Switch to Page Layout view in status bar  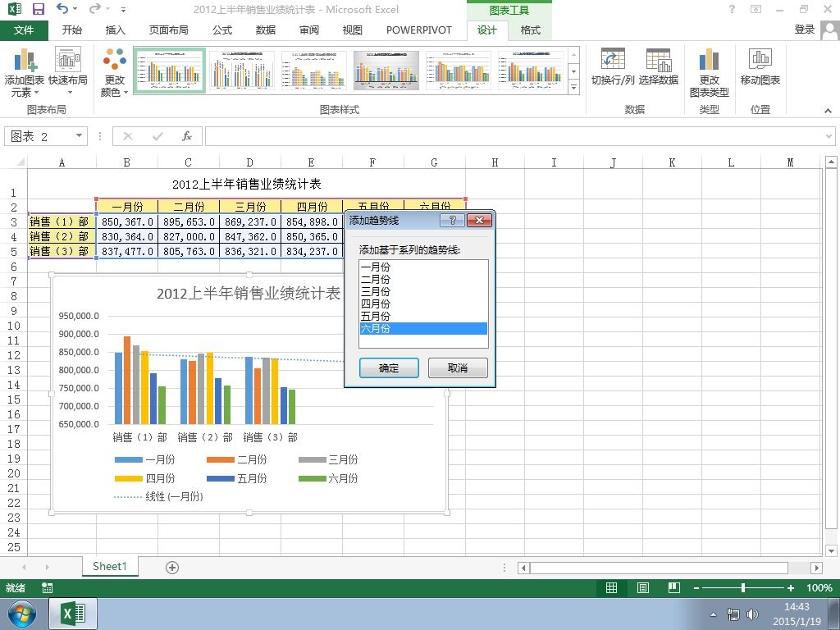click(643, 587)
